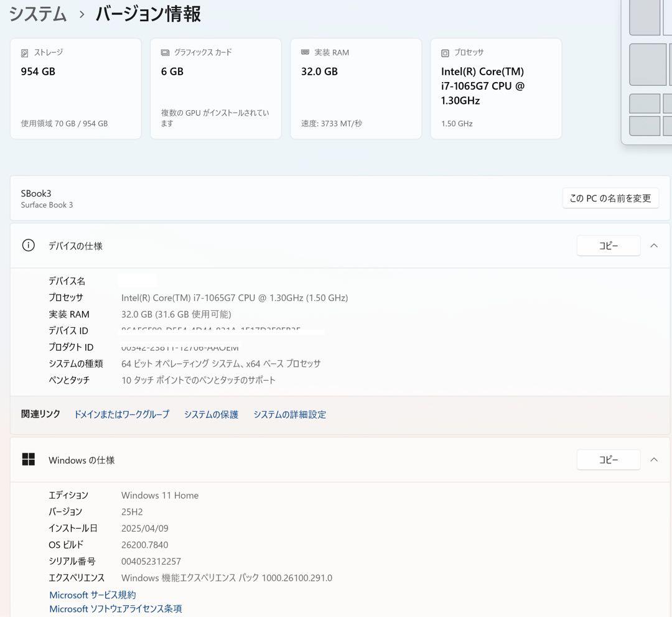Click the graphics card icon on グラフィックス カード card
This screenshot has width=672, height=617.
164,52
